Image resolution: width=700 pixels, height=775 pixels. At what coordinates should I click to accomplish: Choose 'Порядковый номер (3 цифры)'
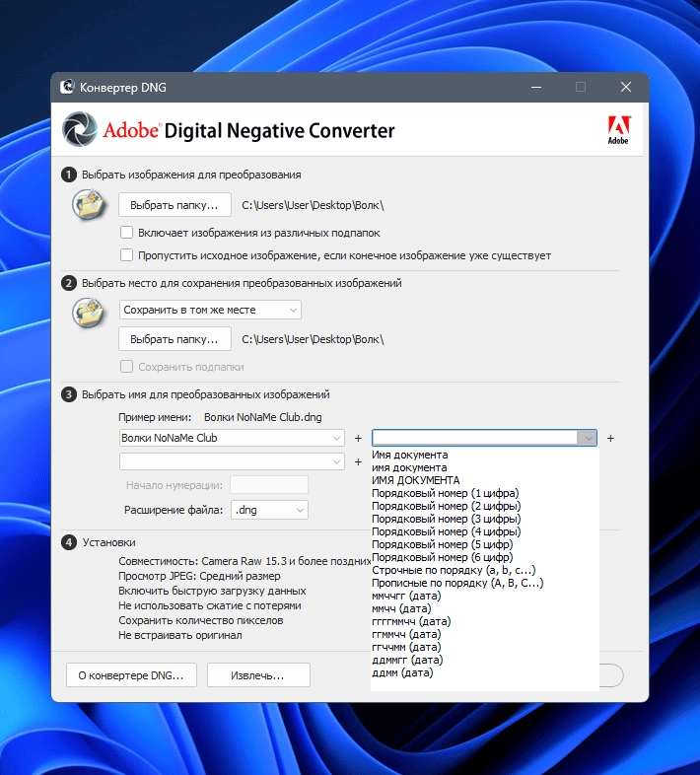(x=447, y=519)
